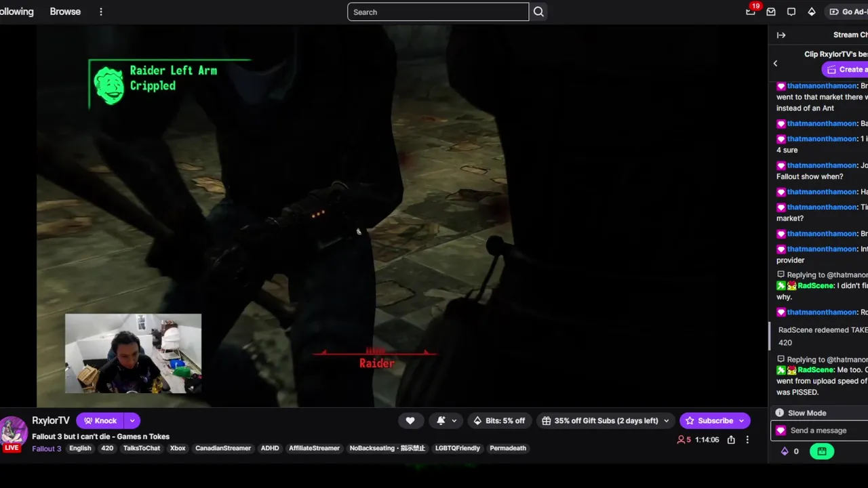The height and width of the screenshot is (488, 868).
Task: Click the NoBackseating tag
Action: [387, 448]
